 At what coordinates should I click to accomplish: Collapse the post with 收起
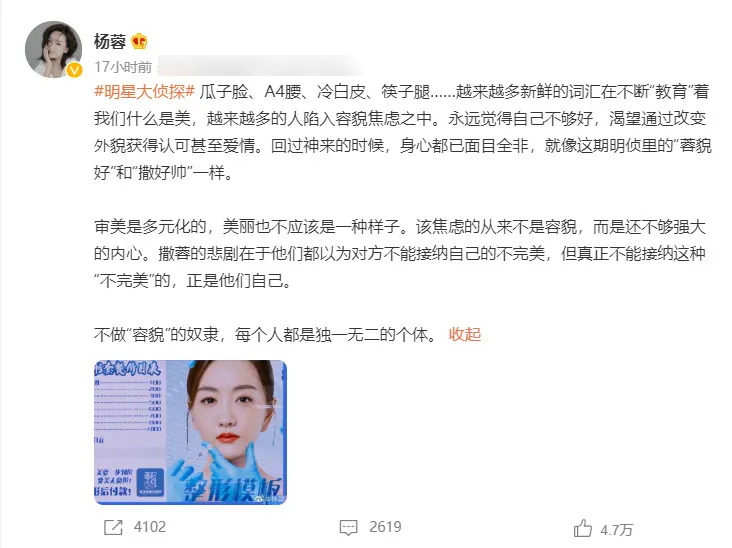pyautogui.click(x=465, y=335)
